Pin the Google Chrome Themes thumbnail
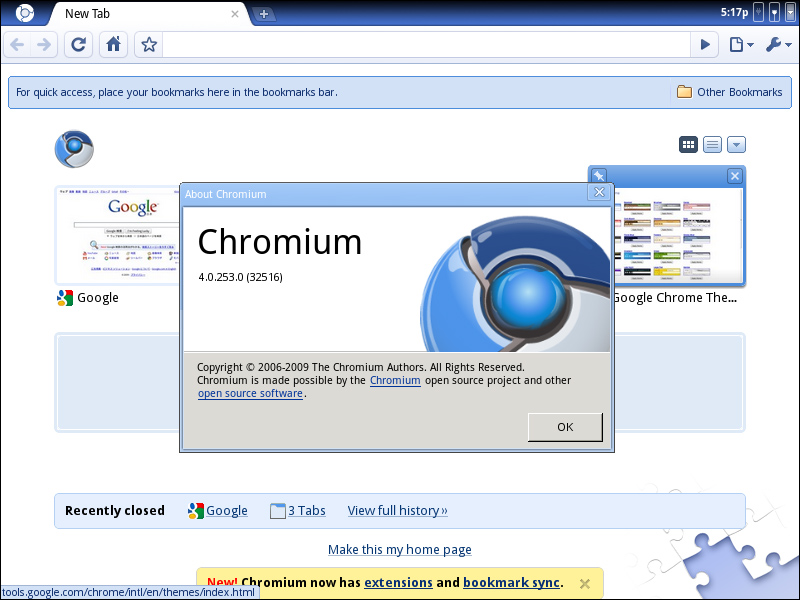 pos(598,174)
